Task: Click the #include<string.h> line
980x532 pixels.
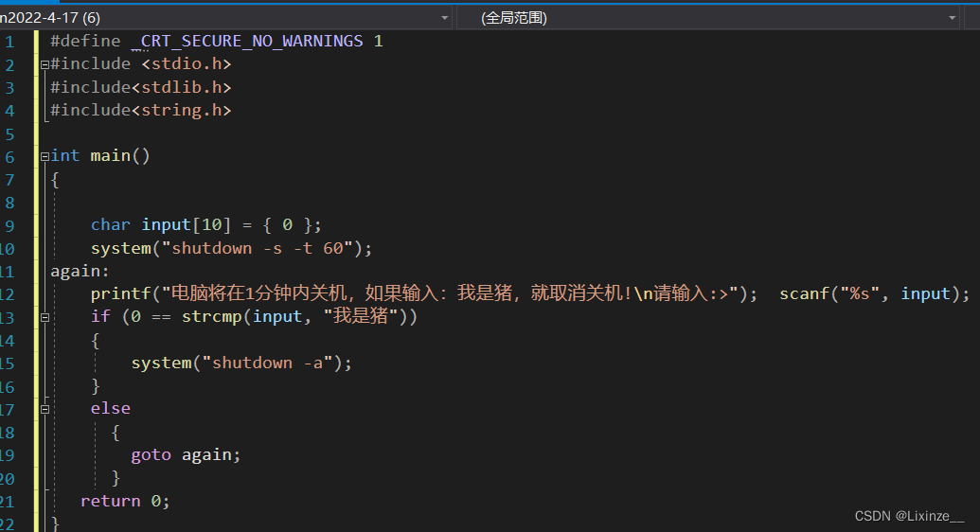Action: [141, 111]
